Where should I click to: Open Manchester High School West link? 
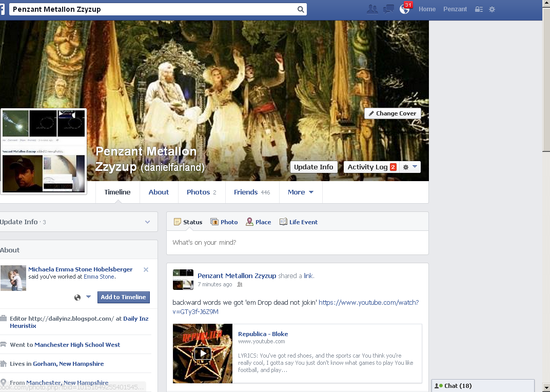[x=77, y=345]
